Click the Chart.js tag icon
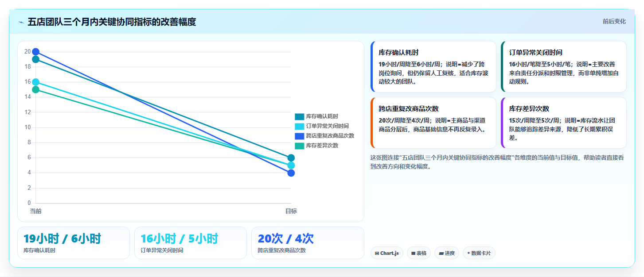 click(377, 254)
